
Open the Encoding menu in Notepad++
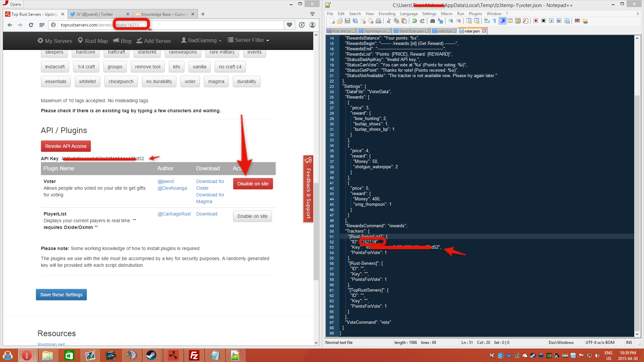(387, 14)
